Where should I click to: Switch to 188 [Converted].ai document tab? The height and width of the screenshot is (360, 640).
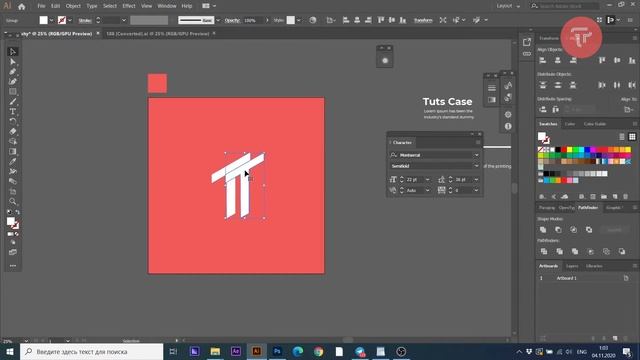coord(158,34)
